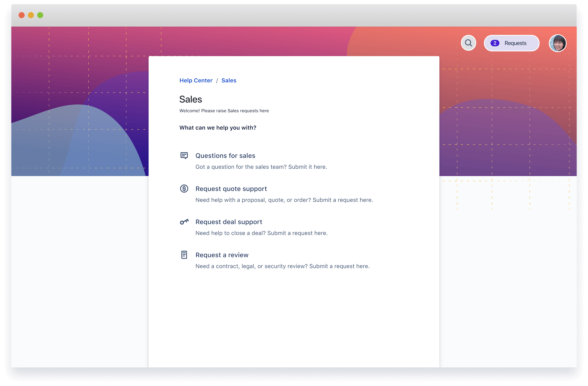Click the magnifying glass to search the portal
Viewport: 588px width, 386px height.
point(468,43)
